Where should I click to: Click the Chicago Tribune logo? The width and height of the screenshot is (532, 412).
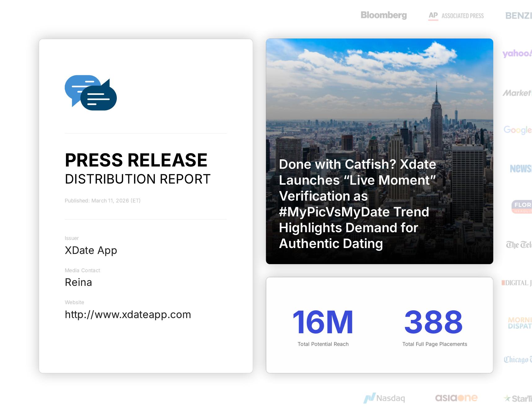(x=517, y=359)
